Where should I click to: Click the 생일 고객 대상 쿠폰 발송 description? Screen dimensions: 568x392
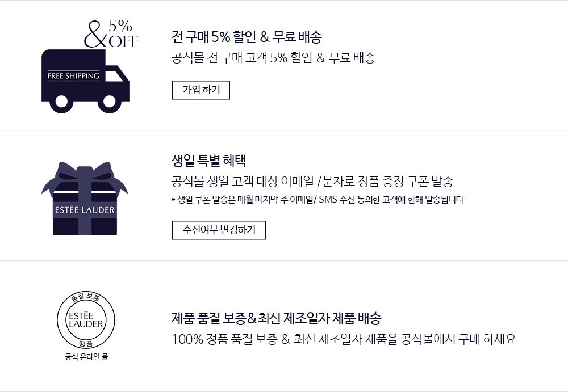[312, 182]
